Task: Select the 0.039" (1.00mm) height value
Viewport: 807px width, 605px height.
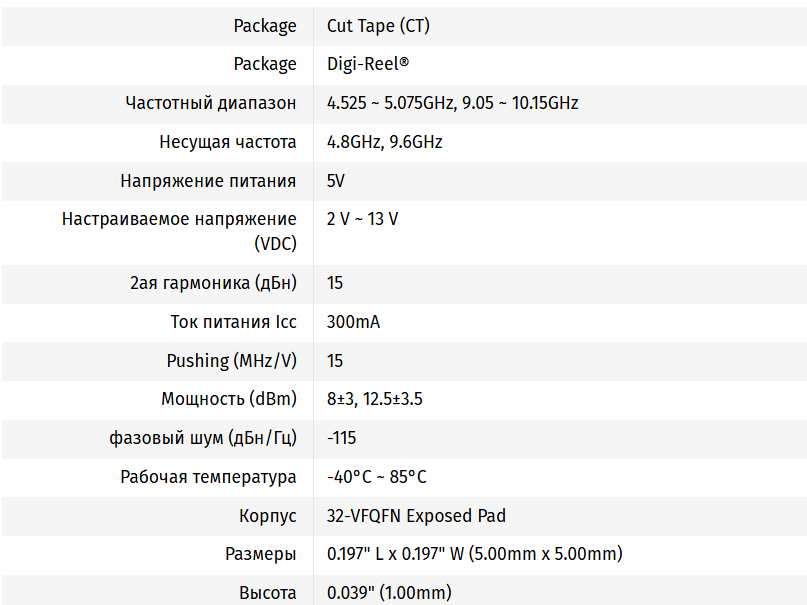Action: click(389, 593)
